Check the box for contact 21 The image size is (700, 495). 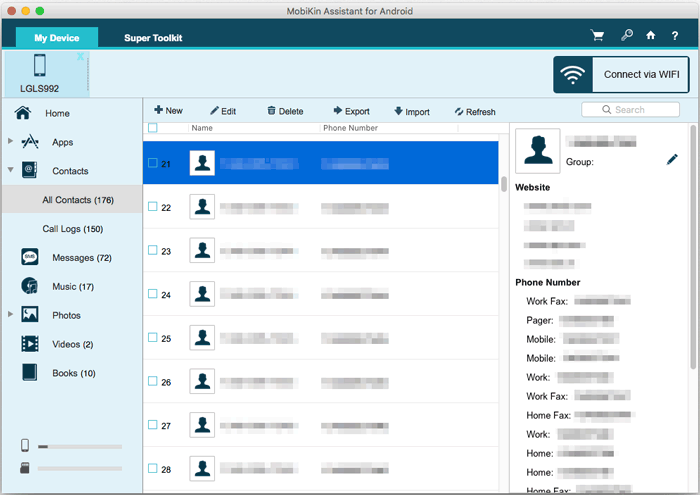(x=153, y=163)
